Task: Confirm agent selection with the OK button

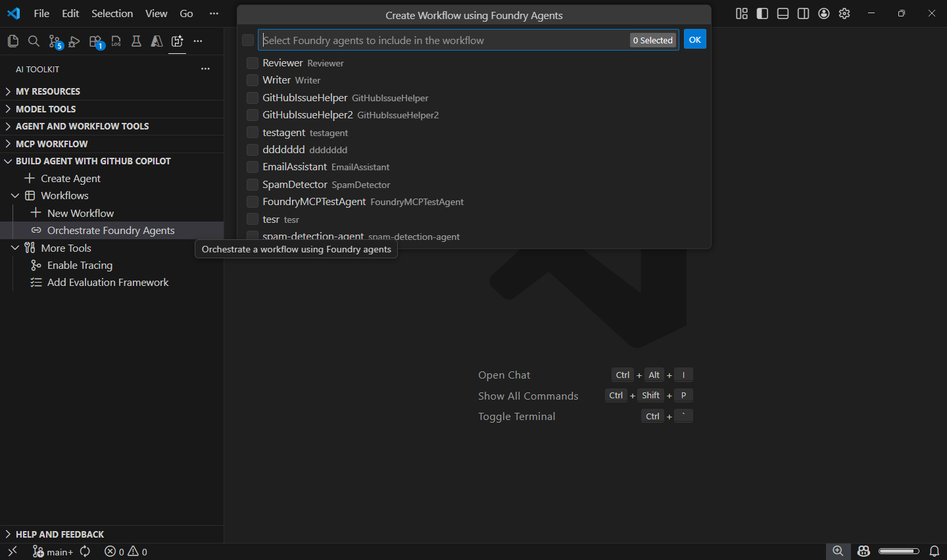Action: [694, 39]
